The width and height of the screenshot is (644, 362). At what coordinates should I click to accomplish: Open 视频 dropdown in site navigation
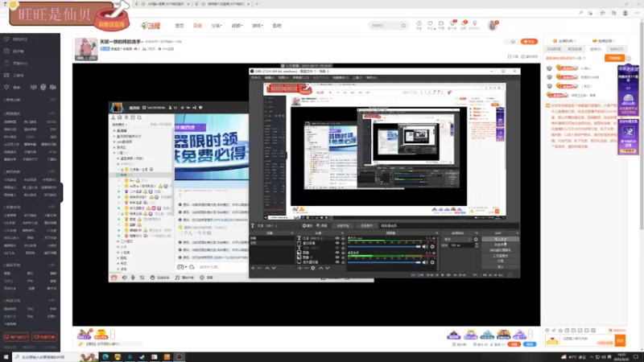pos(237,26)
